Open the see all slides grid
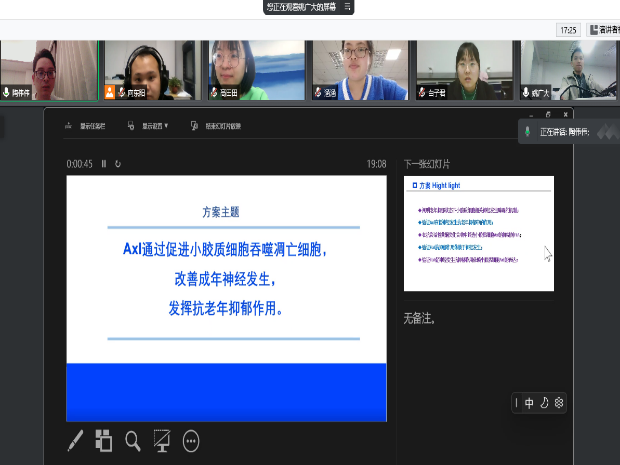The image size is (620, 465). click(104, 440)
